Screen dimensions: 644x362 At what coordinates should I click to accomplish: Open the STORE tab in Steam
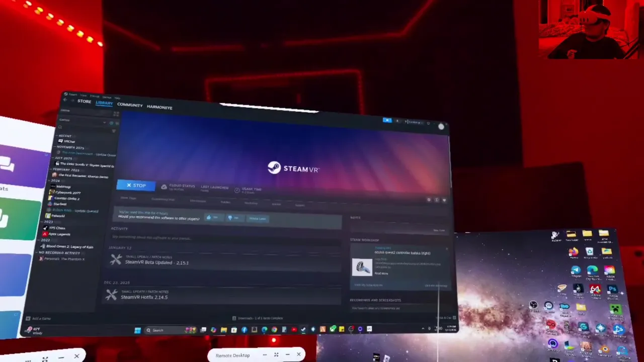tap(84, 102)
